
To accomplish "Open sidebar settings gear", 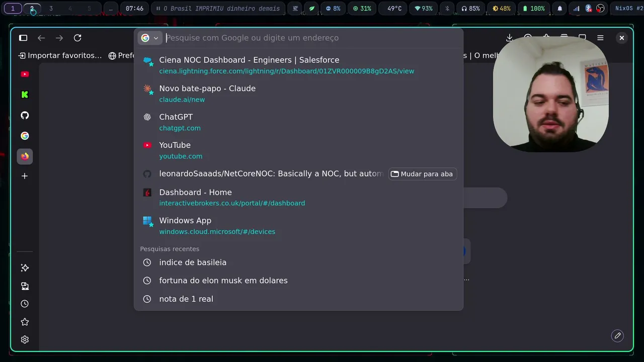I will point(25,339).
